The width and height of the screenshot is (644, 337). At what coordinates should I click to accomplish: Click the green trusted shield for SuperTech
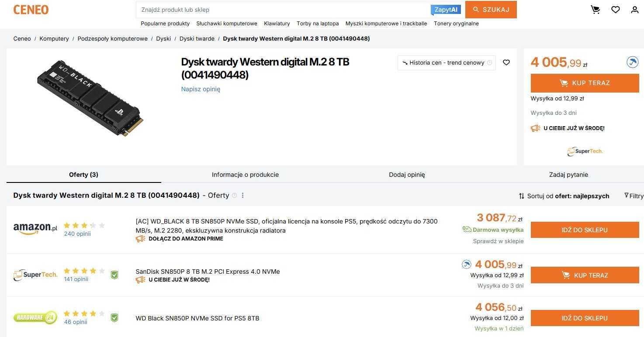coord(114,275)
